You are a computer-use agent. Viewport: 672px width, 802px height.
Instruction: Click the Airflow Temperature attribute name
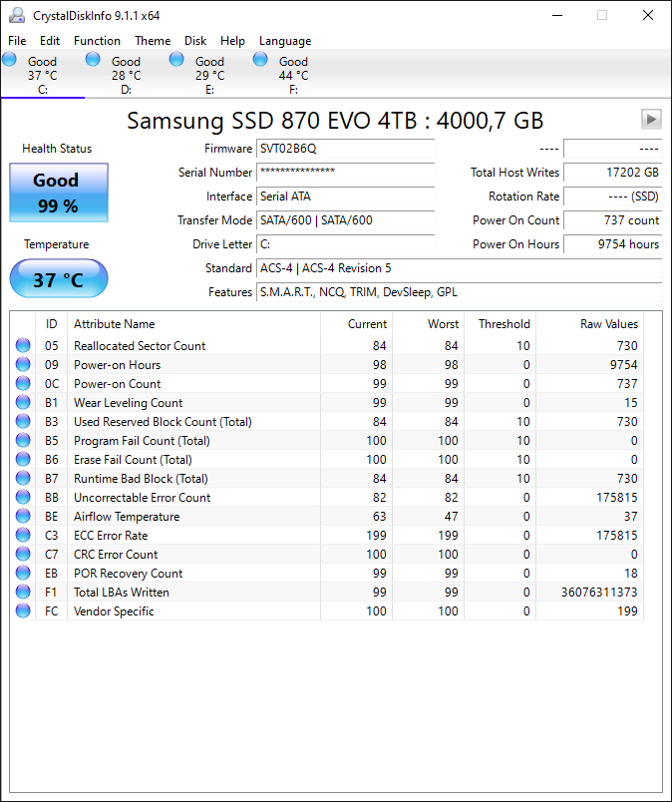(127, 516)
